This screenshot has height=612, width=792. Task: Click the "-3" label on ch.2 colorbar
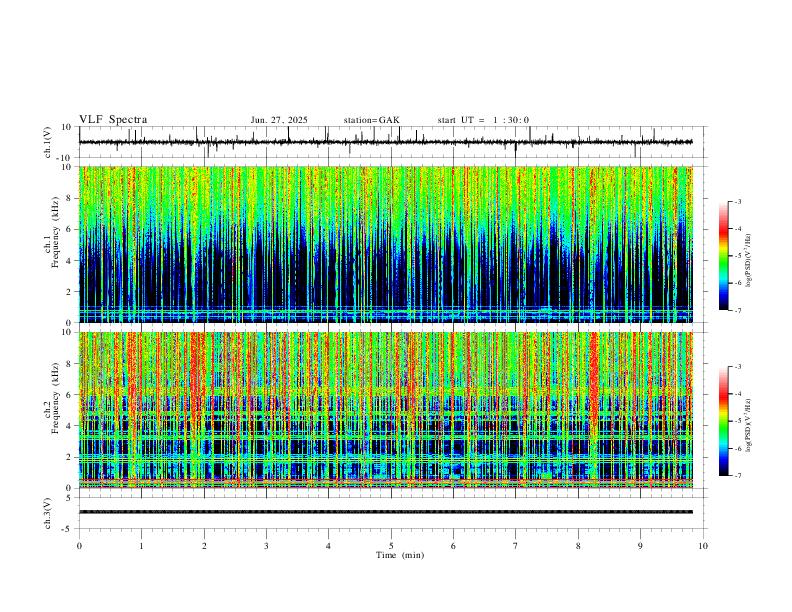click(737, 367)
